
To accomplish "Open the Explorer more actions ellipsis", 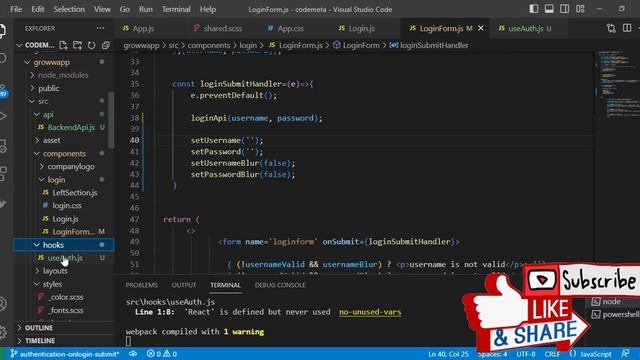I will pyautogui.click(x=100, y=28).
